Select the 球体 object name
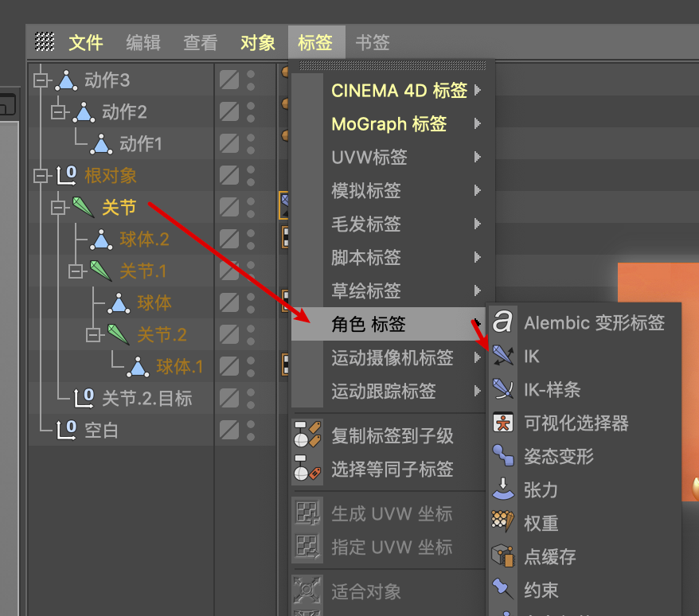Viewport: 699px width, 616px height. [x=154, y=303]
